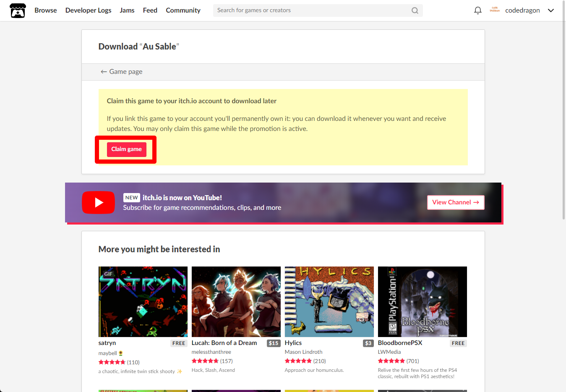Click the BloodbornePSX cover thumbnail
The image size is (566, 392).
point(422,302)
